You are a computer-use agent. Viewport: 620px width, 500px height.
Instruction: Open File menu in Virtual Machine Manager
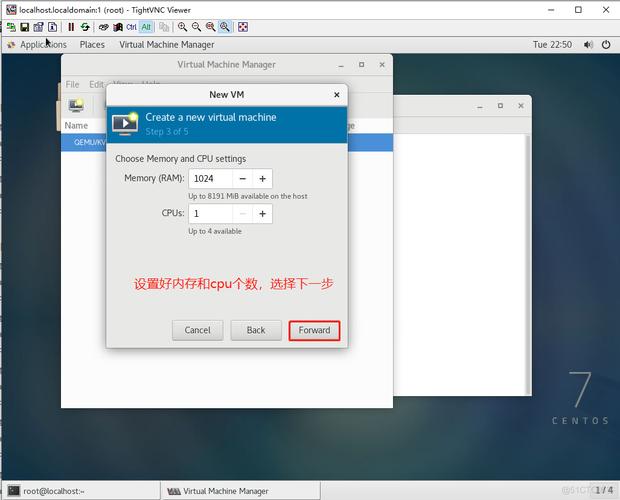tap(72, 85)
